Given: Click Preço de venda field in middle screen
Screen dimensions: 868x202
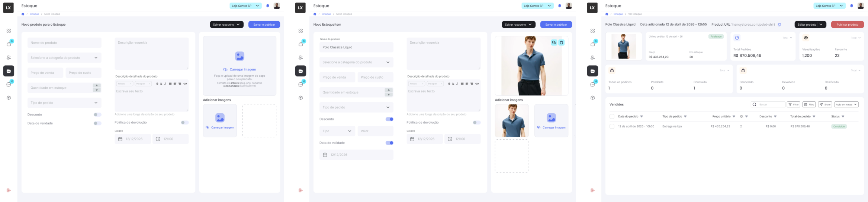Looking at the screenshot, I should point(337,78).
